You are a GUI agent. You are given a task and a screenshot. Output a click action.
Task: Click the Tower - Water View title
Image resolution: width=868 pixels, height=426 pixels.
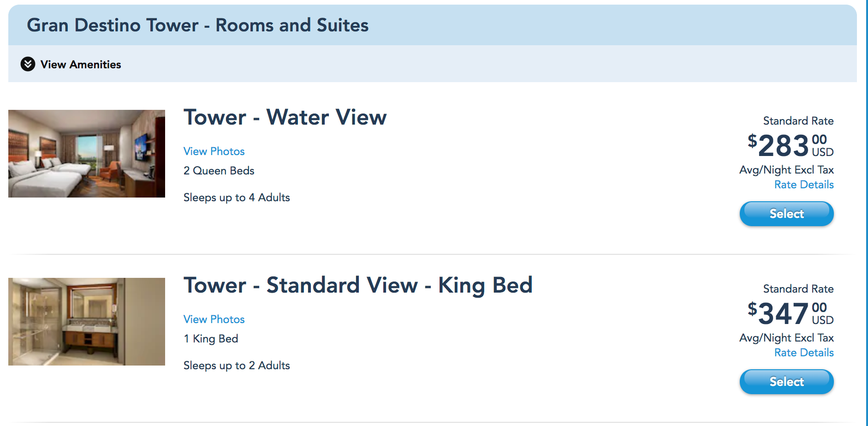[x=285, y=117]
